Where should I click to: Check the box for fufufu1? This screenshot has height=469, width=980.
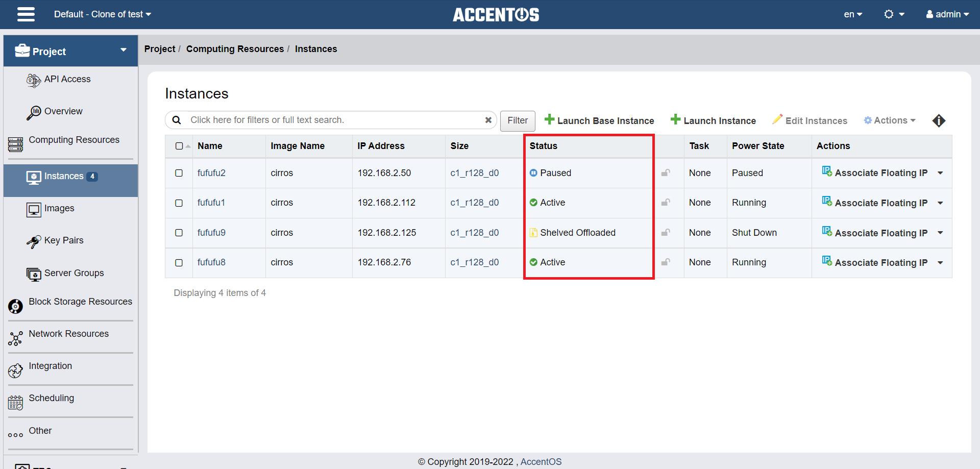tap(179, 203)
